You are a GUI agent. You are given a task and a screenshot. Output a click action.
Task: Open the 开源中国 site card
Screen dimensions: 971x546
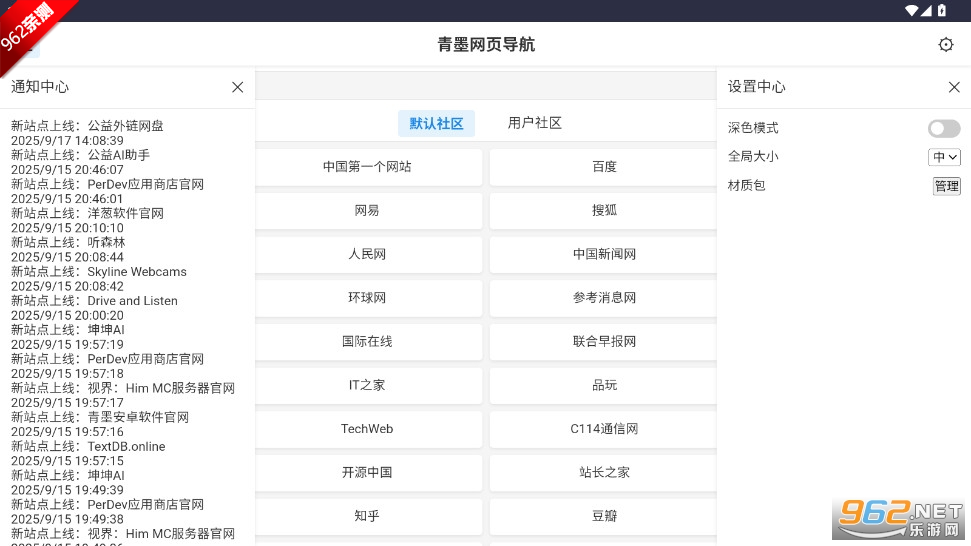pos(368,472)
